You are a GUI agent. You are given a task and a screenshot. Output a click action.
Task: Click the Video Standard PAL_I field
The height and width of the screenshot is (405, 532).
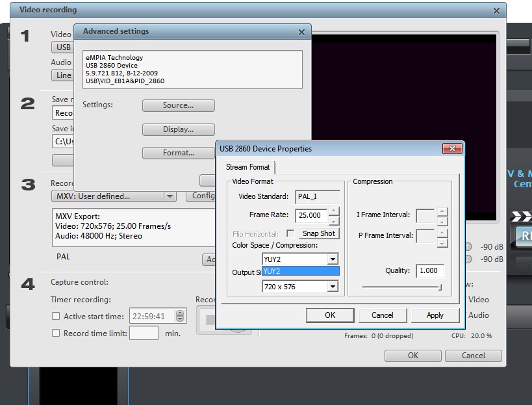[x=317, y=196]
